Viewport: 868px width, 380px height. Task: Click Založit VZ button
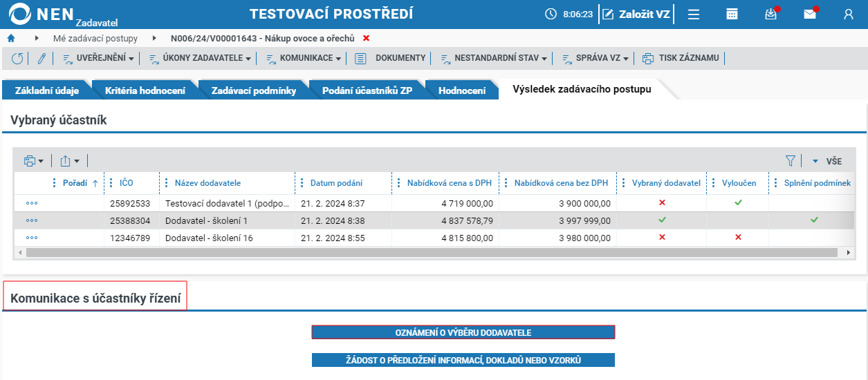point(636,14)
